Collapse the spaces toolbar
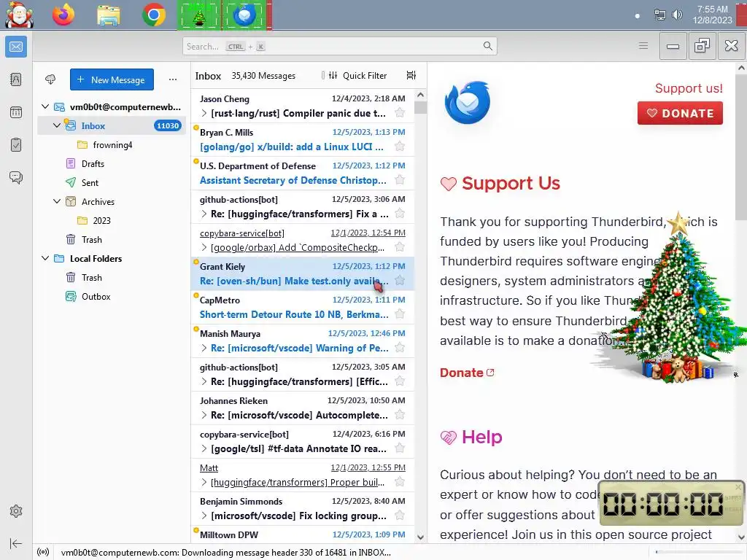Viewport: 747px width, 560px height. coord(16,543)
